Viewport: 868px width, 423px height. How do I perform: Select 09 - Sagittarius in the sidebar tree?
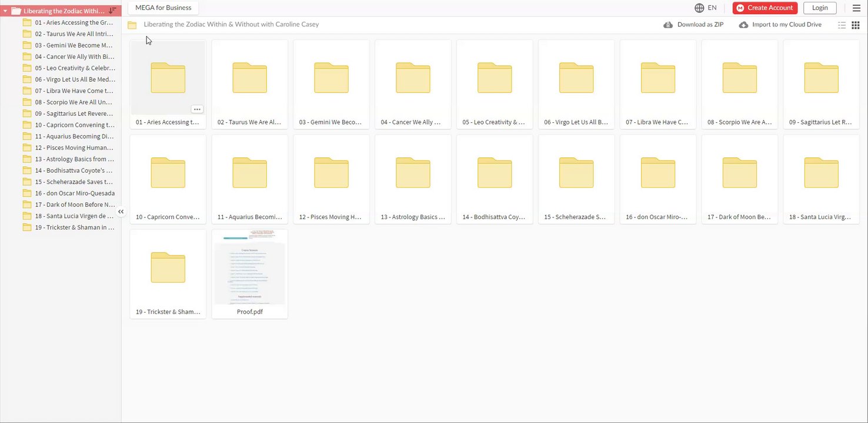pyautogui.click(x=68, y=113)
